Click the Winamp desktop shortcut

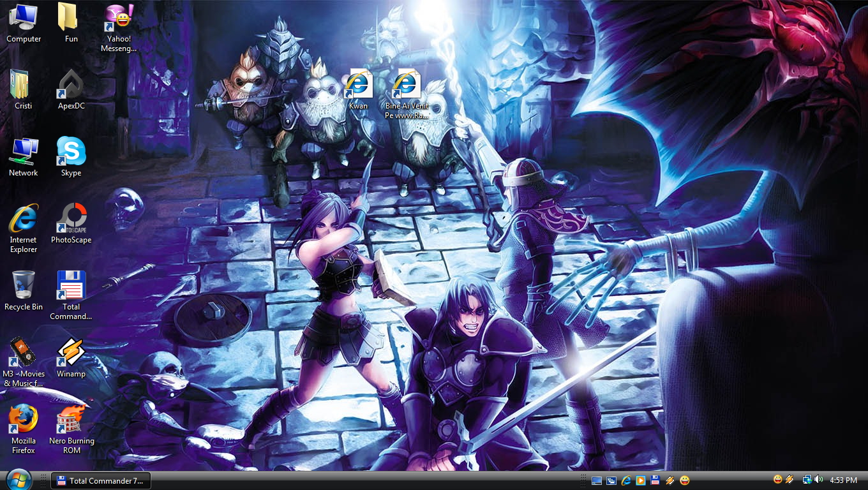click(71, 353)
